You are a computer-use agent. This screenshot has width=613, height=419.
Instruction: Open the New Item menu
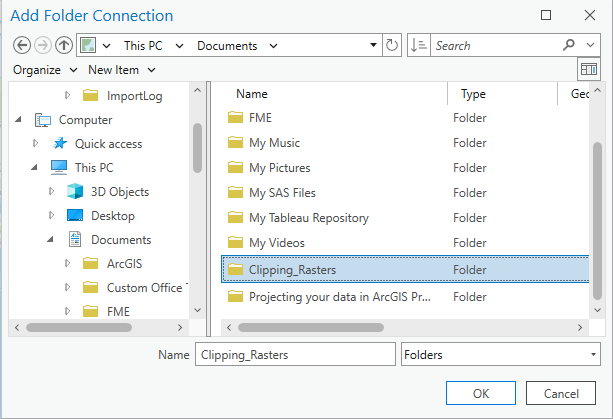[122, 70]
